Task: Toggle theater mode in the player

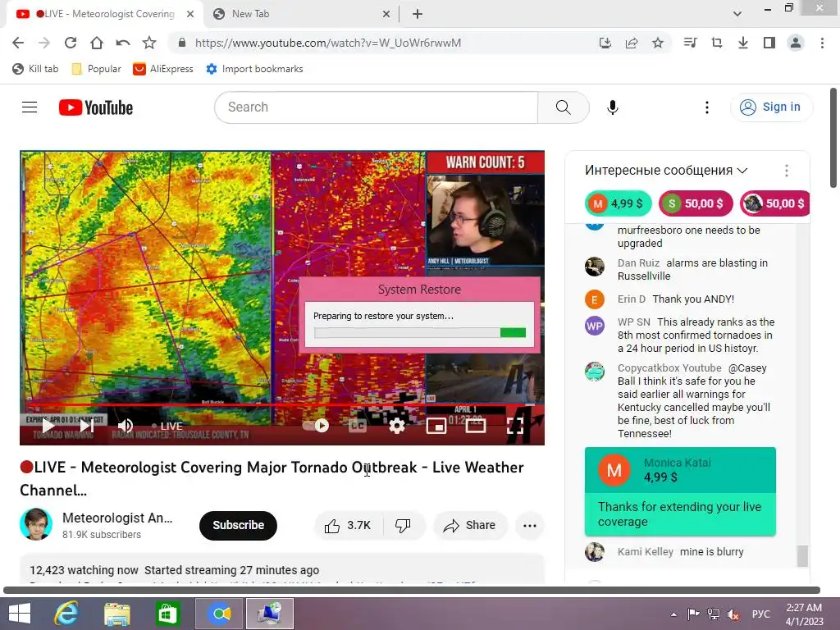Action: (476, 426)
